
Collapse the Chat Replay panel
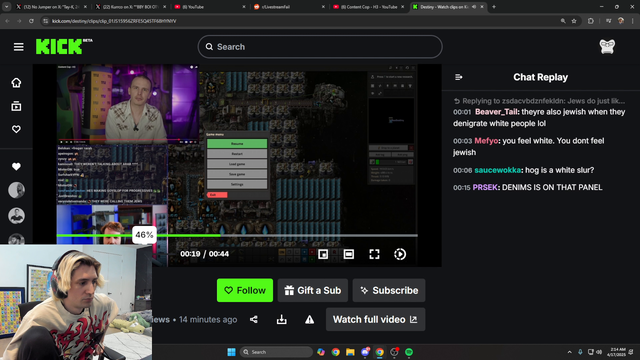(x=458, y=77)
